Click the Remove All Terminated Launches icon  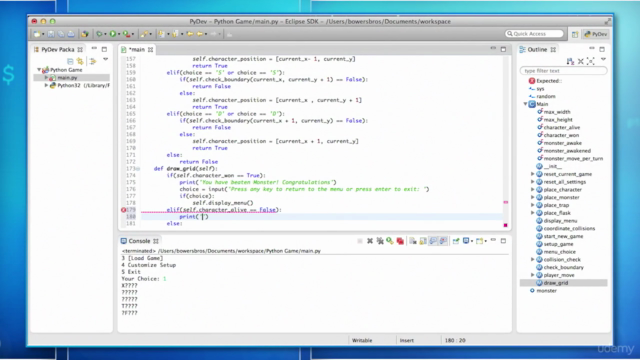pyautogui.click(x=380, y=241)
